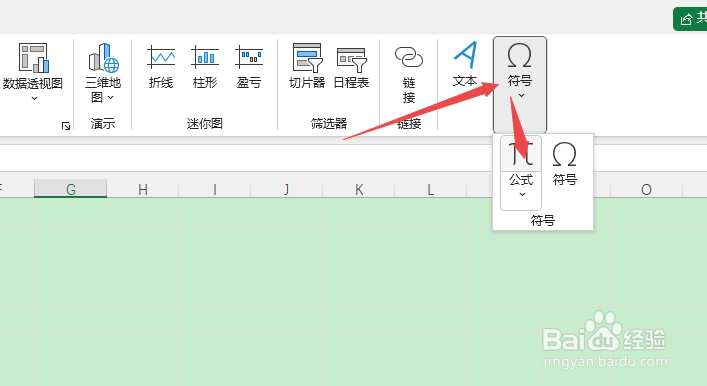This screenshot has width=707, height=386.
Task: Open the Text (文本) group
Action: click(465, 64)
